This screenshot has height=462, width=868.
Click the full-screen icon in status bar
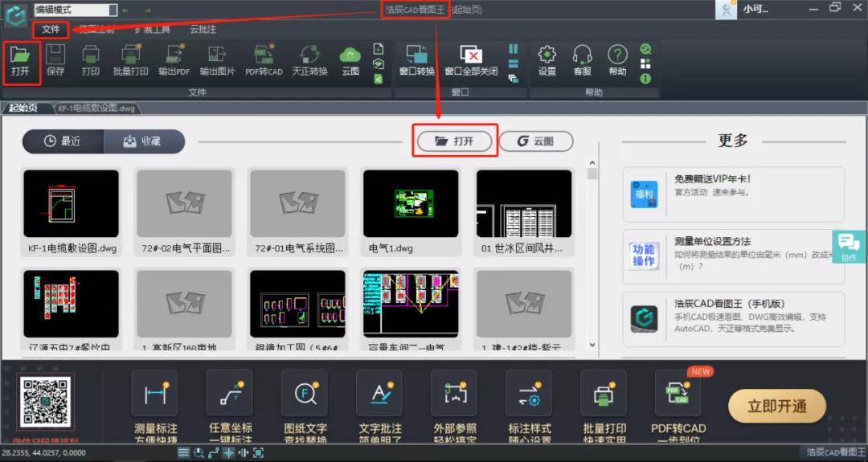tap(259, 452)
